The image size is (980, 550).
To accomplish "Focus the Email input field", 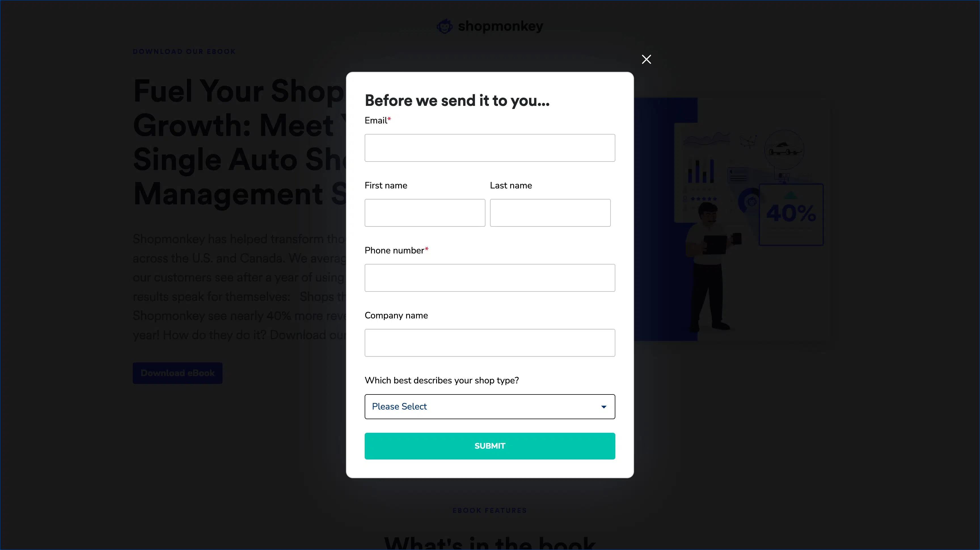I will click(490, 148).
